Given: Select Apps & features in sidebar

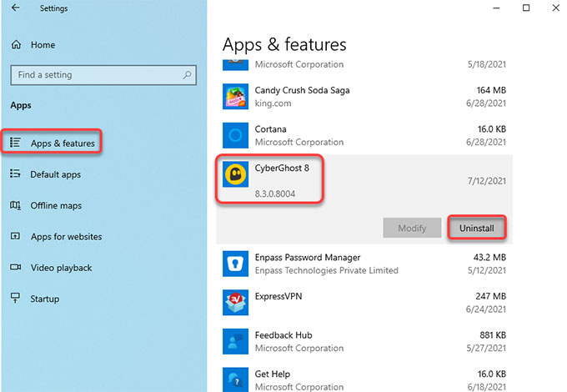Looking at the screenshot, I should [x=63, y=143].
